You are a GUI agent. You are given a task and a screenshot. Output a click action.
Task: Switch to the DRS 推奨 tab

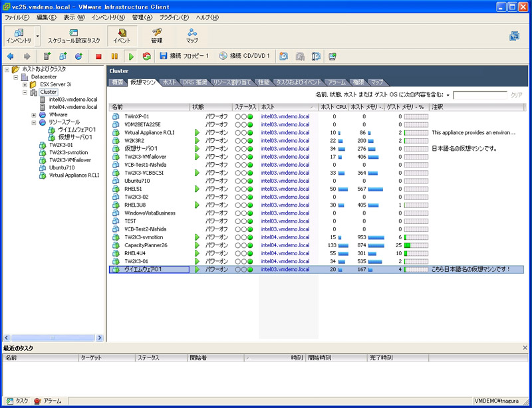195,82
